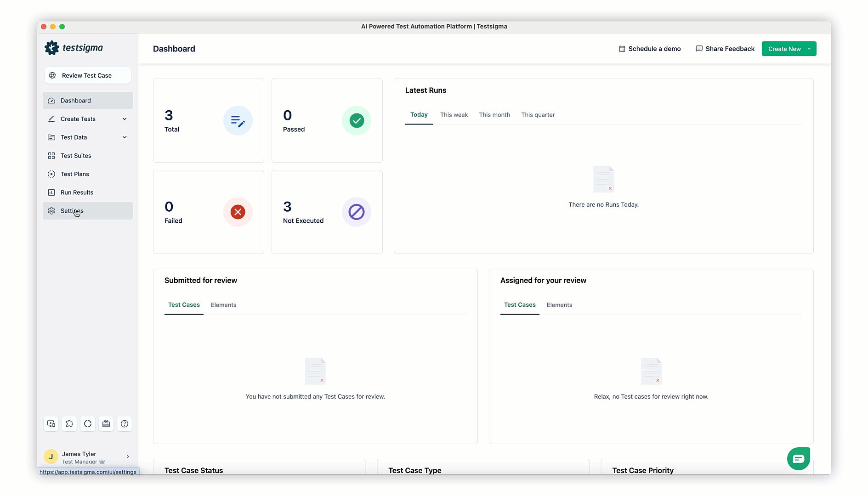This screenshot has width=868, height=496.
Task: Click the "0" count on the Failed card
Action: click(x=169, y=207)
